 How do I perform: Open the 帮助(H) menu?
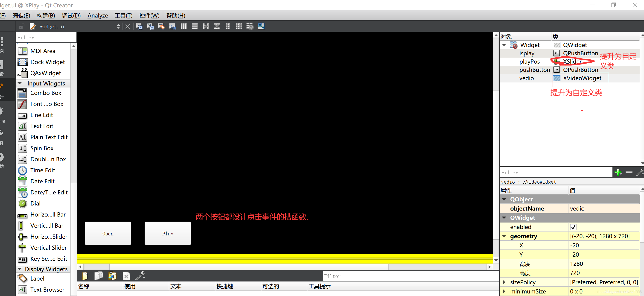tap(176, 15)
